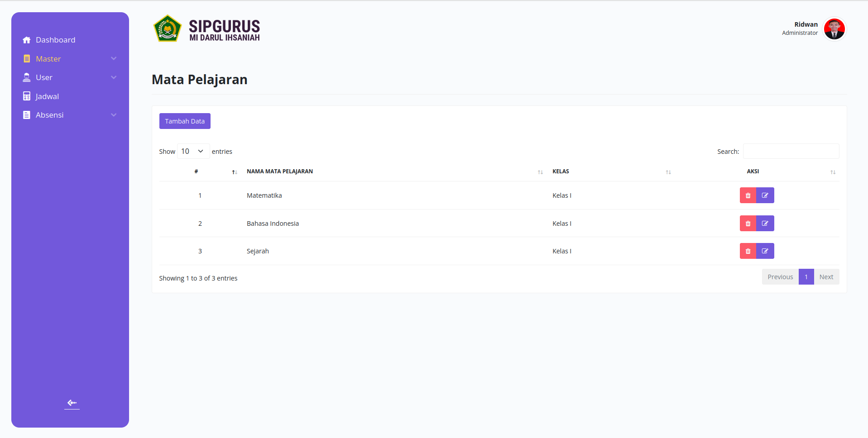Edit the Bahasa Indonesia subject entry
Viewport: 868px width, 438px height.
tap(765, 224)
